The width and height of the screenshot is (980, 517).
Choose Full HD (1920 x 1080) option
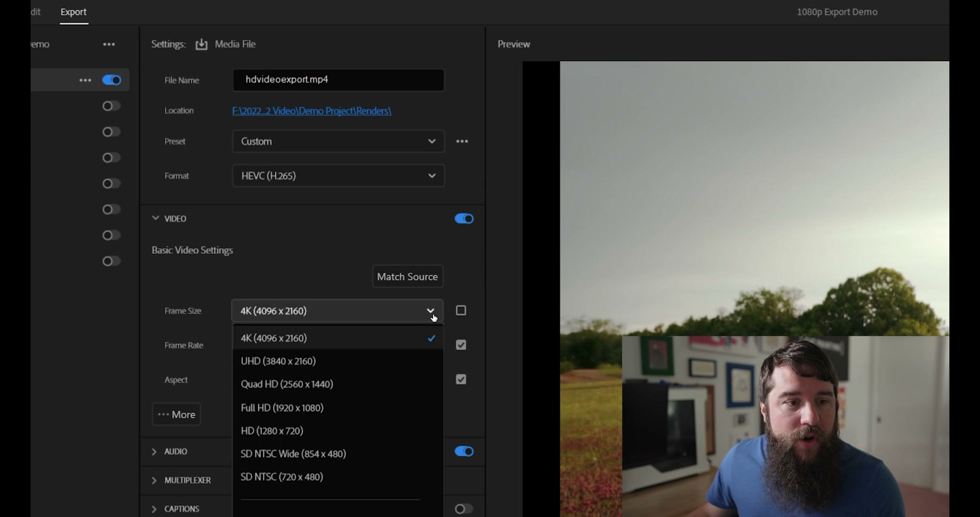(x=338, y=408)
